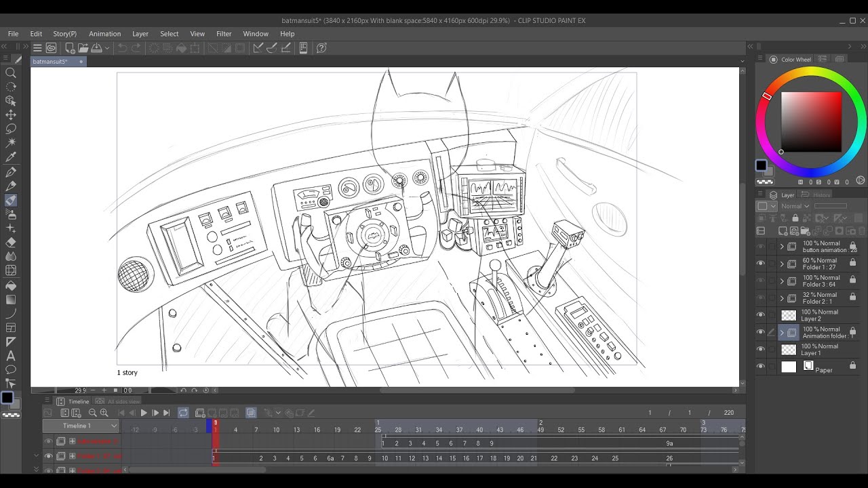Toggle visibility of first timeline track
Image resolution: width=868 pixels, height=488 pixels.
click(48, 441)
